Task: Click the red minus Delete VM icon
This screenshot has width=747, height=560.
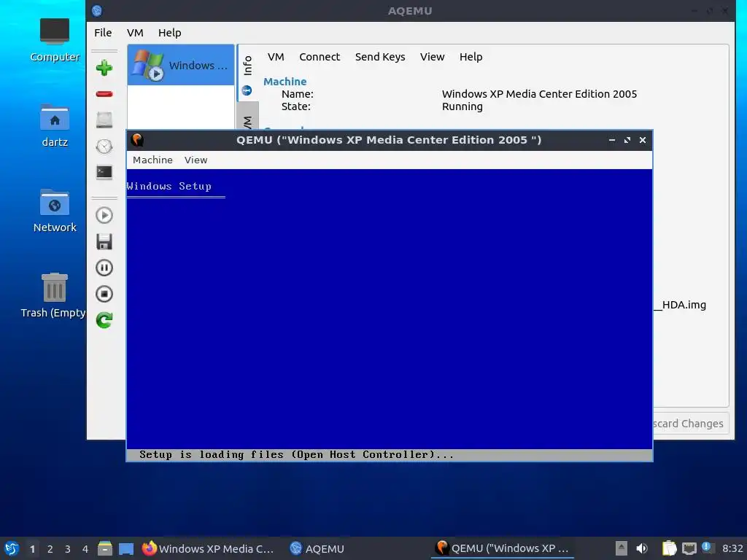Action: tap(104, 94)
